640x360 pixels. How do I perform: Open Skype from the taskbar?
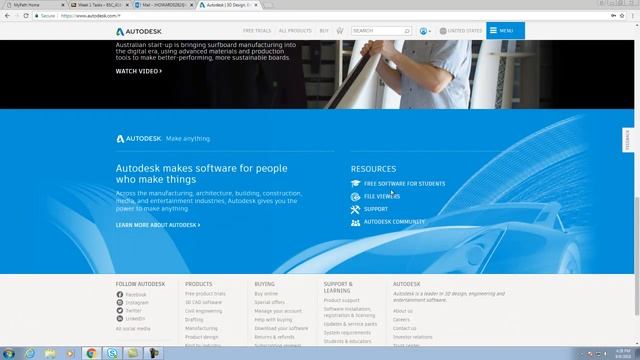pos(112,353)
